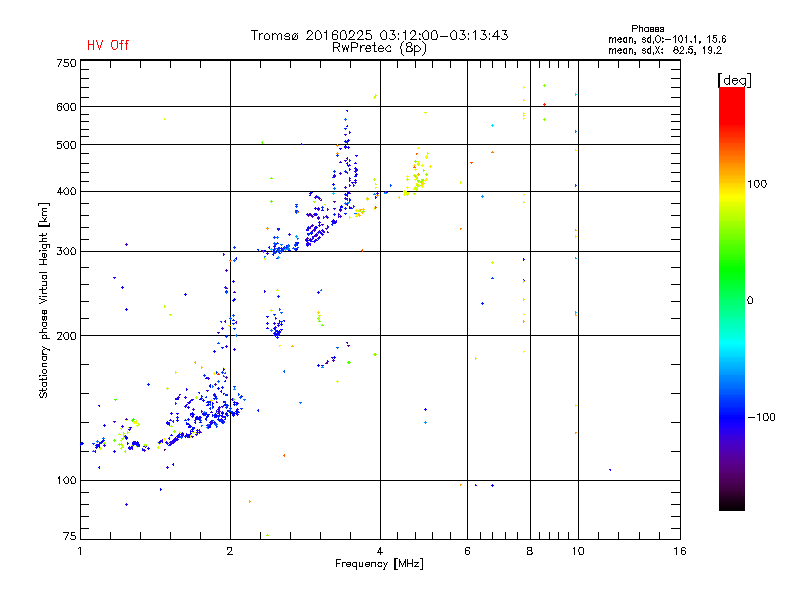Click the "100" height axis label
The image size is (800, 600).
pos(66,480)
